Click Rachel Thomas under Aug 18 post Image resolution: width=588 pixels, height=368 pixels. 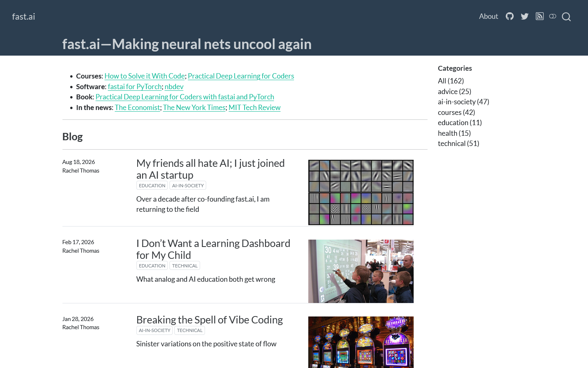point(81,171)
